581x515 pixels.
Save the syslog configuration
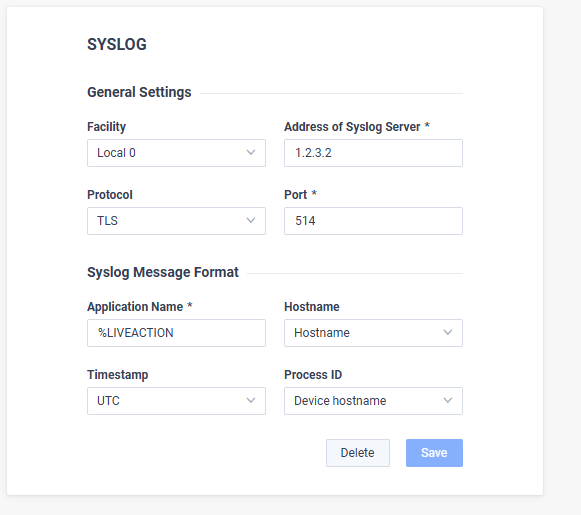pos(434,453)
